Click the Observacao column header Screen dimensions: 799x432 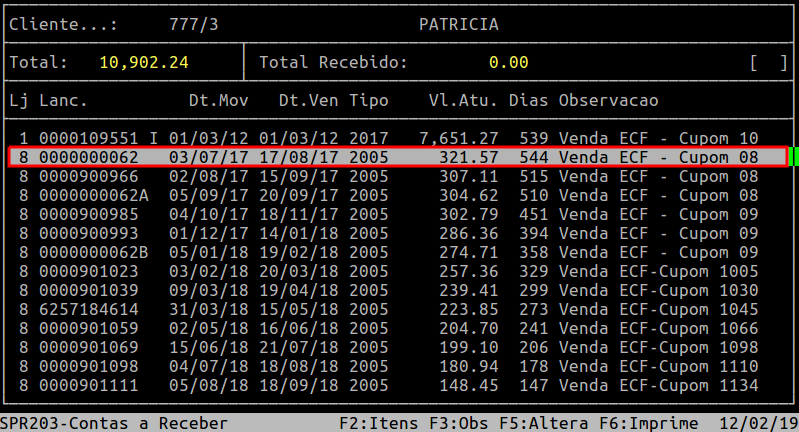click(608, 101)
